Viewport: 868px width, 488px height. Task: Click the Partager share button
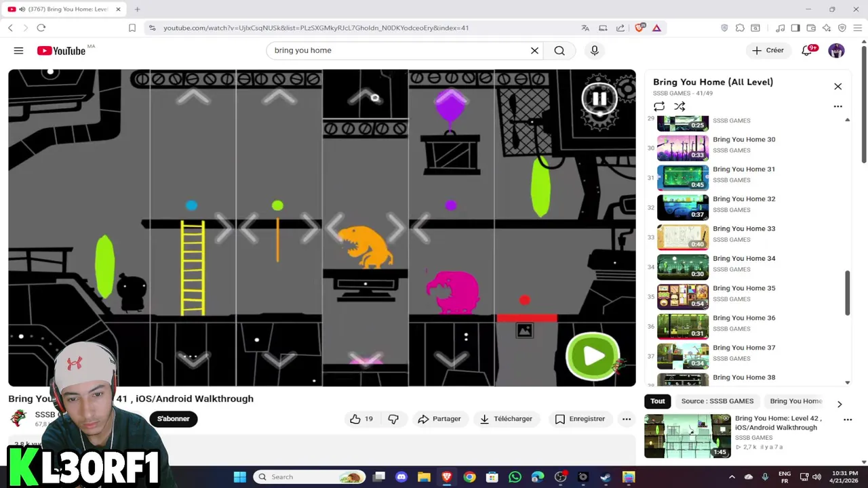click(439, 419)
